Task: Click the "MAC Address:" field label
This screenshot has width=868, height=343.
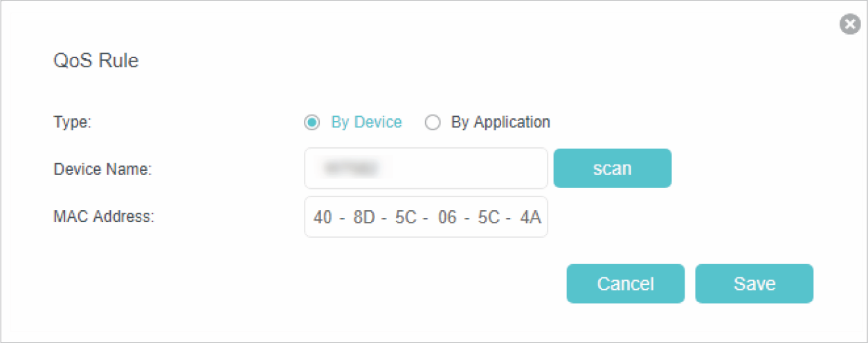Action: (104, 217)
